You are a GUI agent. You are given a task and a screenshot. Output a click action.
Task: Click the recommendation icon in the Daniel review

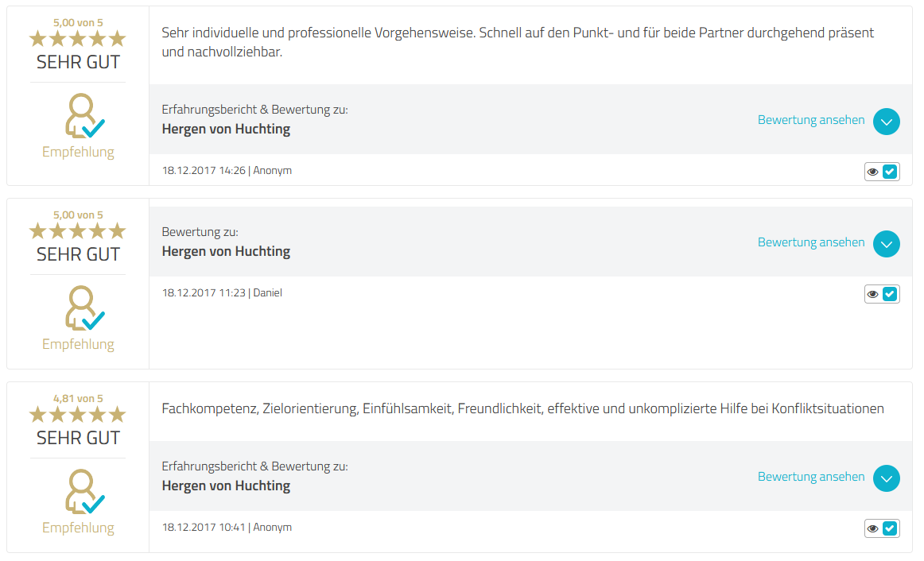click(x=82, y=308)
